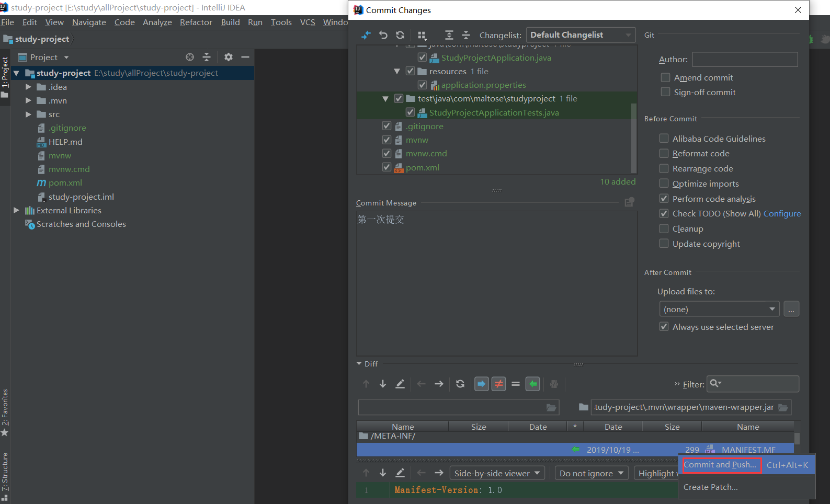This screenshot has height=504, width=830.
Task: Expand External Libraries in Project tree
Action: point(16,210)
